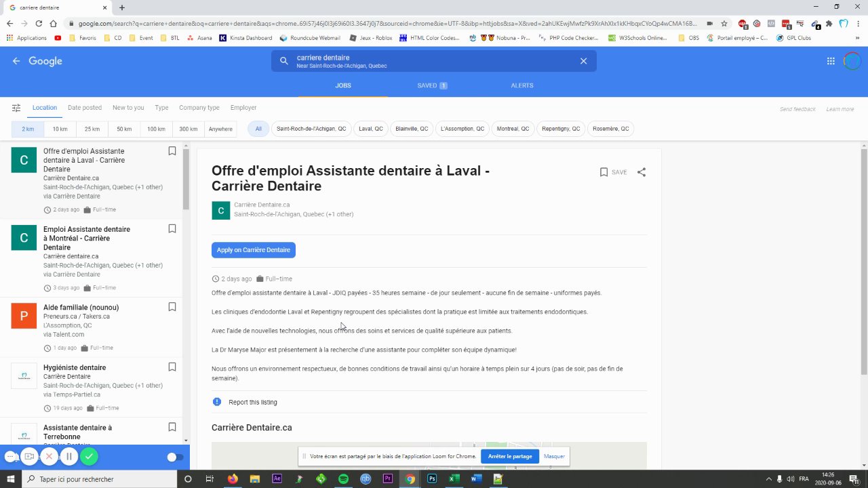The height and width of the screenshot is (488, 868).
Task: Filter by Repentigny, QC chip
Action: point(561,129)
